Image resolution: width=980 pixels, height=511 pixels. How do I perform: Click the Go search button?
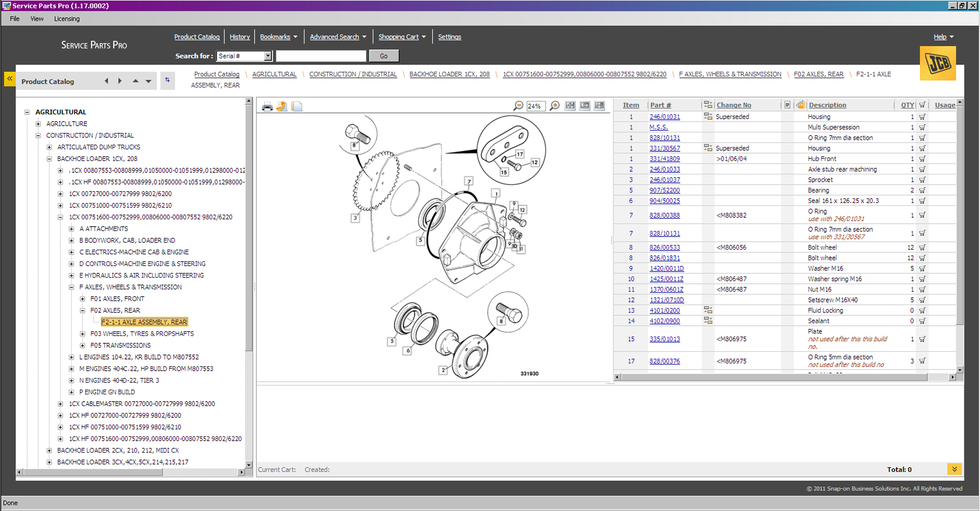click(x=383, y=56)
